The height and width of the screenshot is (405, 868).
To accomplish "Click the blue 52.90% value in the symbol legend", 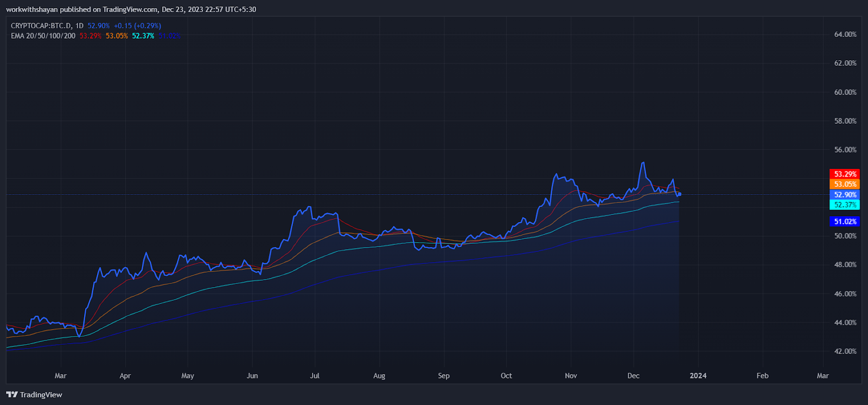I will point(99,26).
